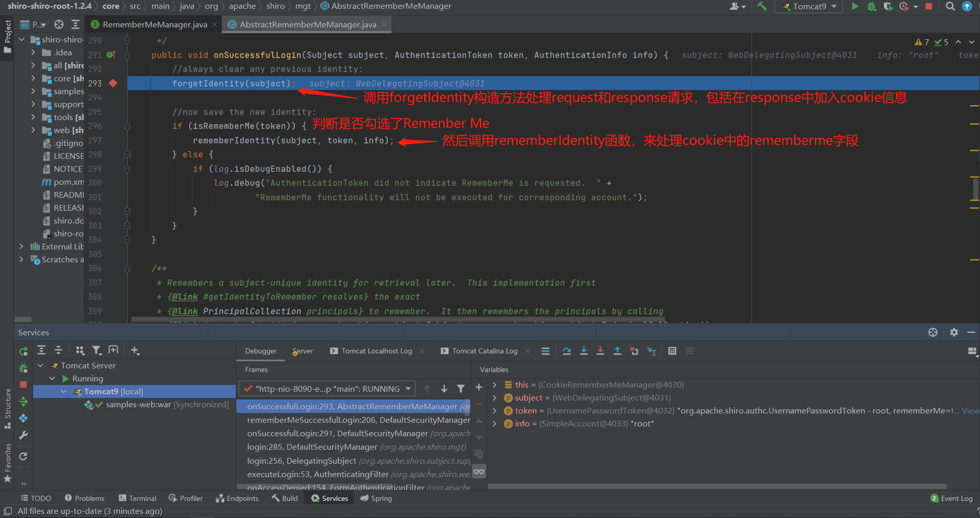Open the Filter icon in Services toolbar

tap(97, 350)
